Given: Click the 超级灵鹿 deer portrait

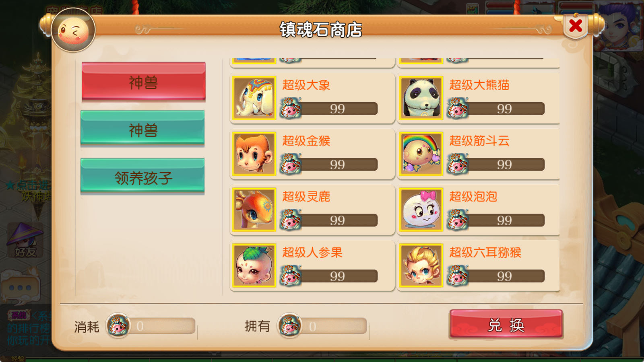Looking at the screenshot, I should coord(254,210).
